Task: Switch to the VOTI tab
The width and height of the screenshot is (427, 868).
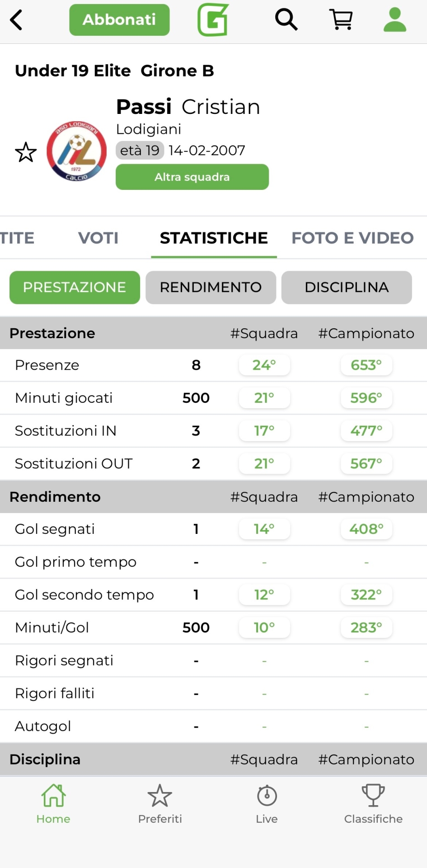Action: point(98,238)
